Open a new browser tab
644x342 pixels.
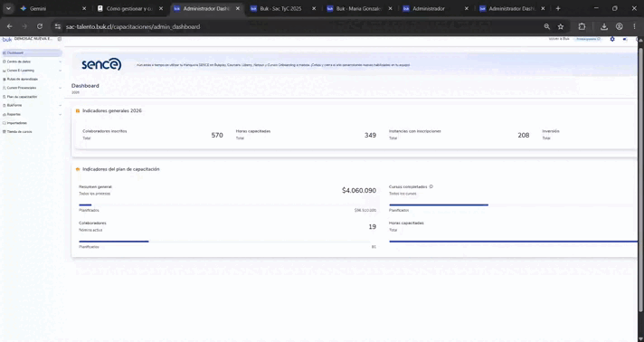[x=558, y=8]
